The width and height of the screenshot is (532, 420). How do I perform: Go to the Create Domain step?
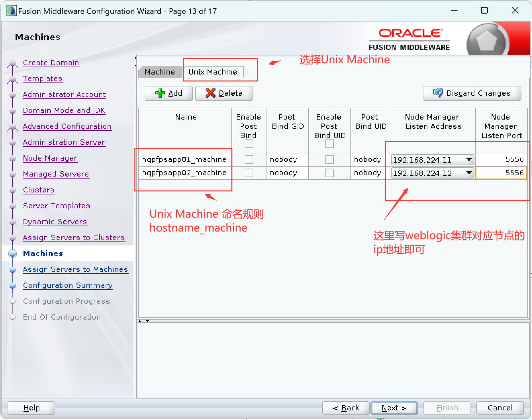point(51,63)
